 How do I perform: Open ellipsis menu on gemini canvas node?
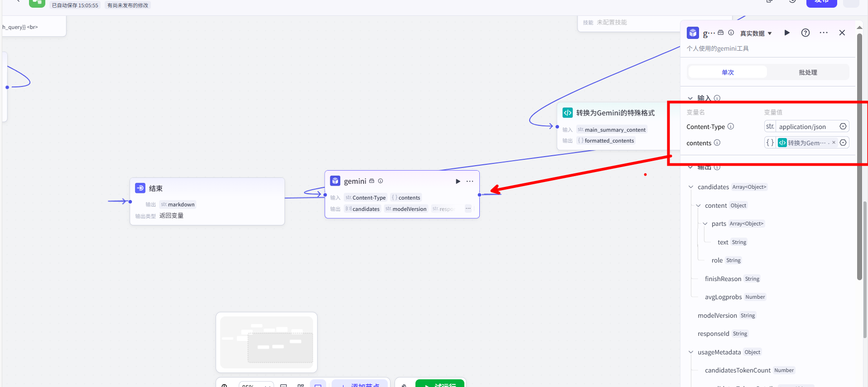pyautogui.click(x=470, y=182)
